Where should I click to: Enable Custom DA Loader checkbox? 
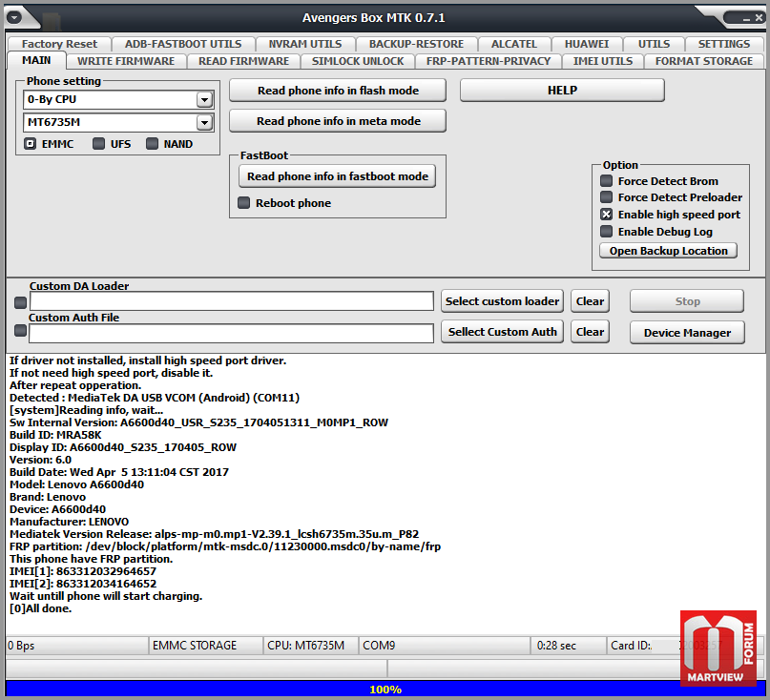coord(21,303)
